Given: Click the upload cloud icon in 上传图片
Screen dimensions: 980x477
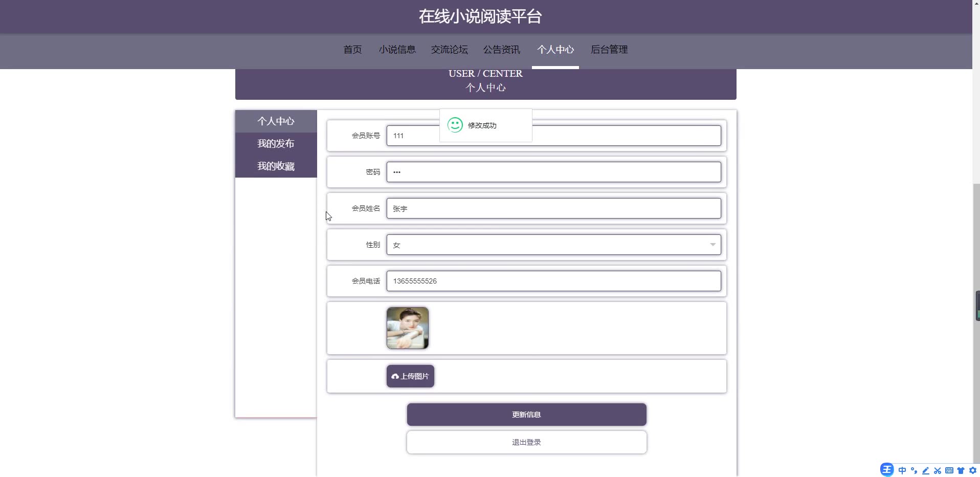Looking at the screenshot, I should tap(395, 376).
